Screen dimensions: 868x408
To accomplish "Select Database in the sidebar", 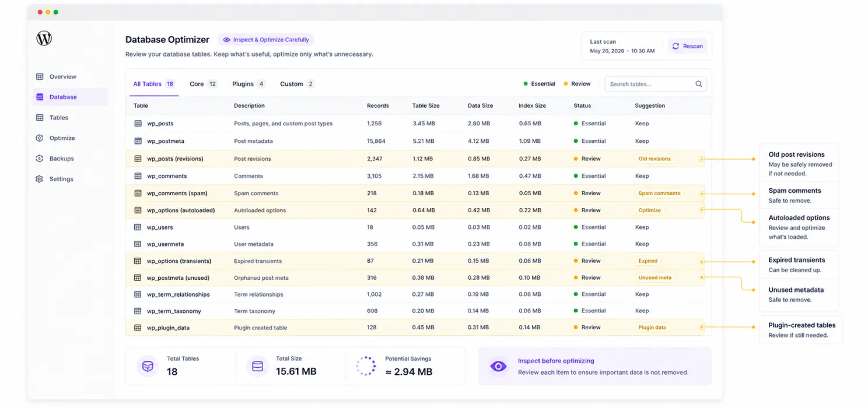I will (x=70, y=97).
